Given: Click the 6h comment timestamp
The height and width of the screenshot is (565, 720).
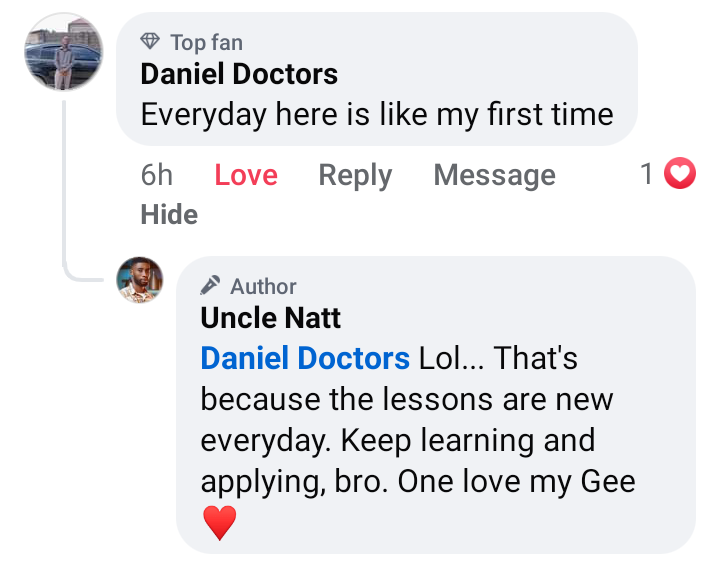Looking at the screenshot, I should coord(157,175).
